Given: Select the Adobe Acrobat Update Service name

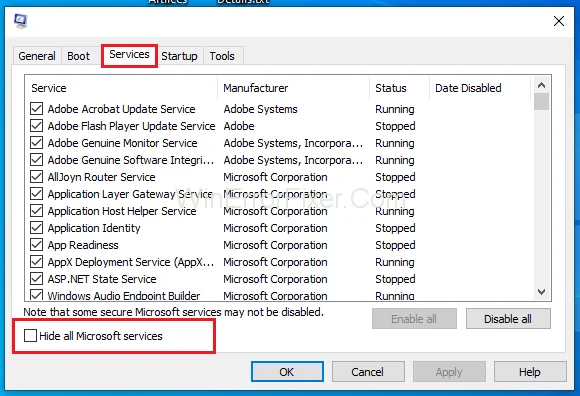Looking at the screenshot, I should 121,109.
